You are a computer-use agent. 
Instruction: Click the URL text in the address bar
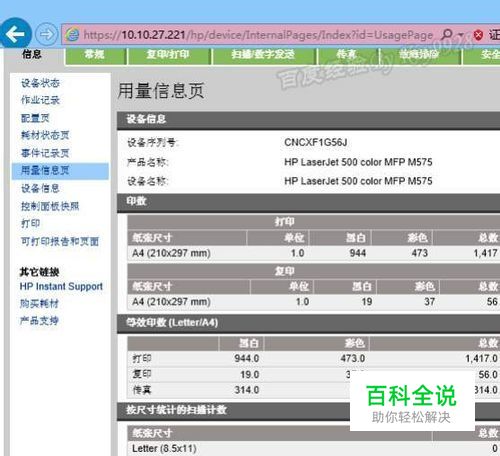point(258,35)
